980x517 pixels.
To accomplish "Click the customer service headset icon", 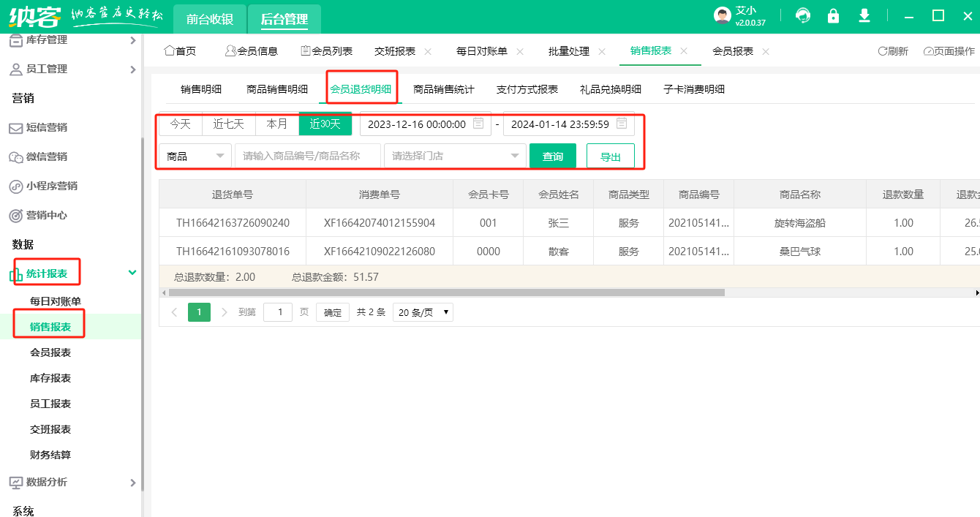I will coord(803,16).
